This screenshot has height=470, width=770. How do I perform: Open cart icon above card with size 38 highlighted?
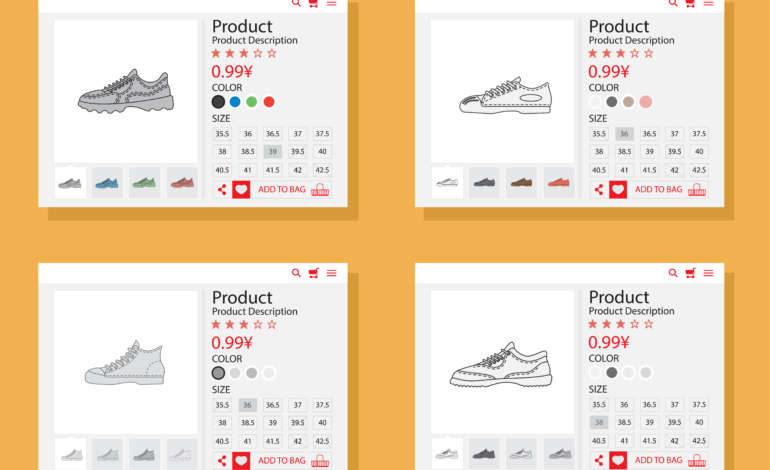[690, 273]
